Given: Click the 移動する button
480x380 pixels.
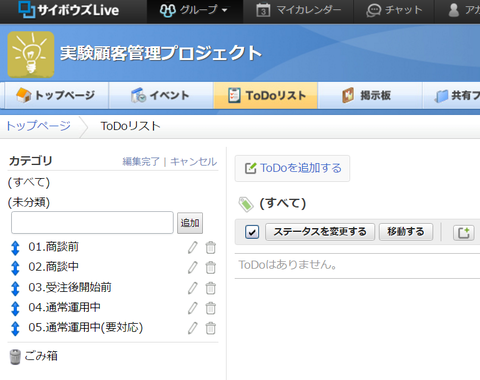Looking at the screenshot, I should 406,232.
